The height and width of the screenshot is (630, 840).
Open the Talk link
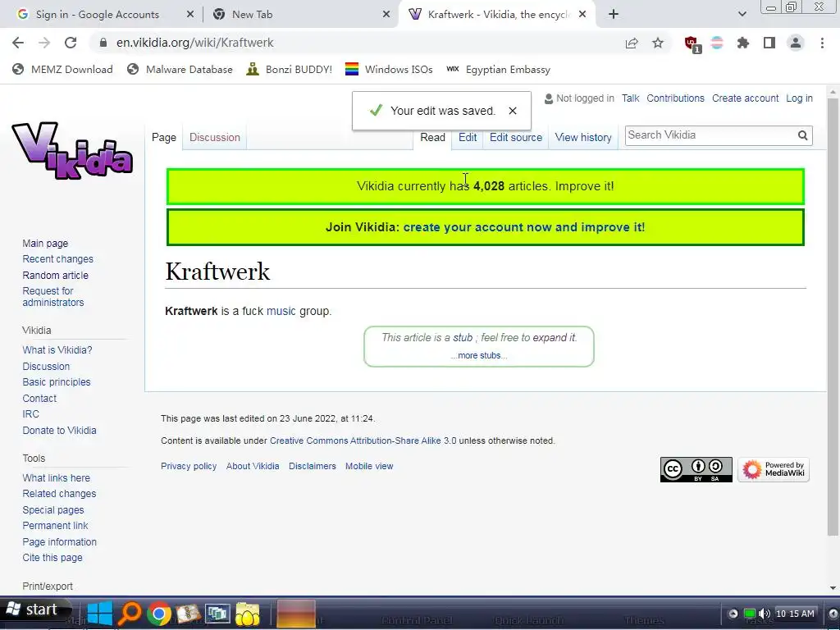click(x=630, y=98)
